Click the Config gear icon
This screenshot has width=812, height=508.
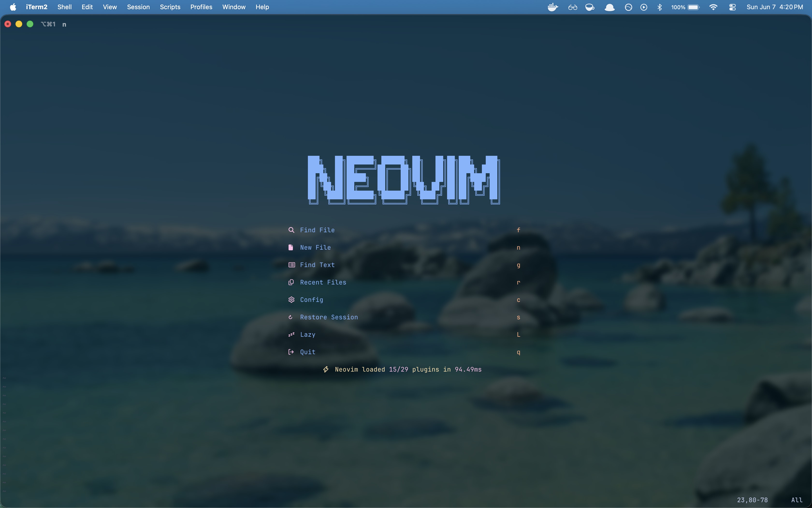click(x=291, y=300)
